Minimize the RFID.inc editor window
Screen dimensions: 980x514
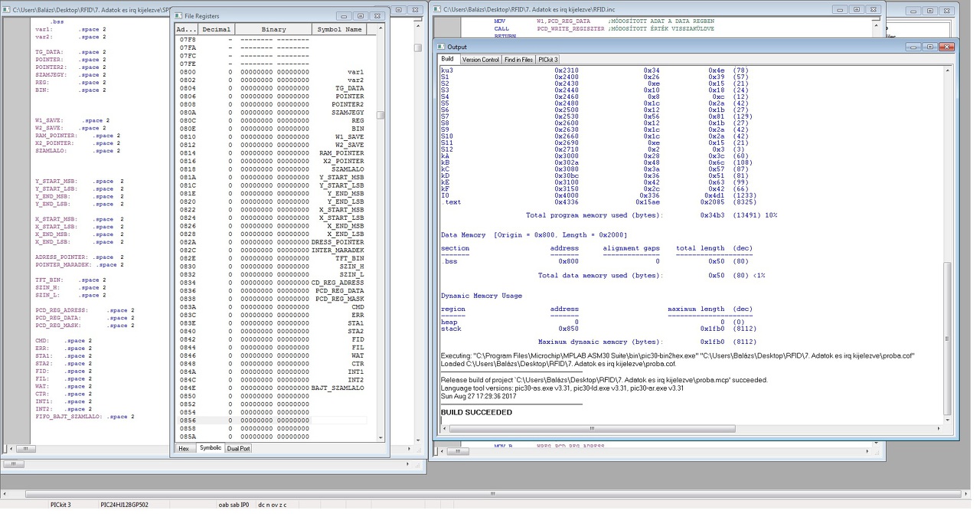point(839,9)
